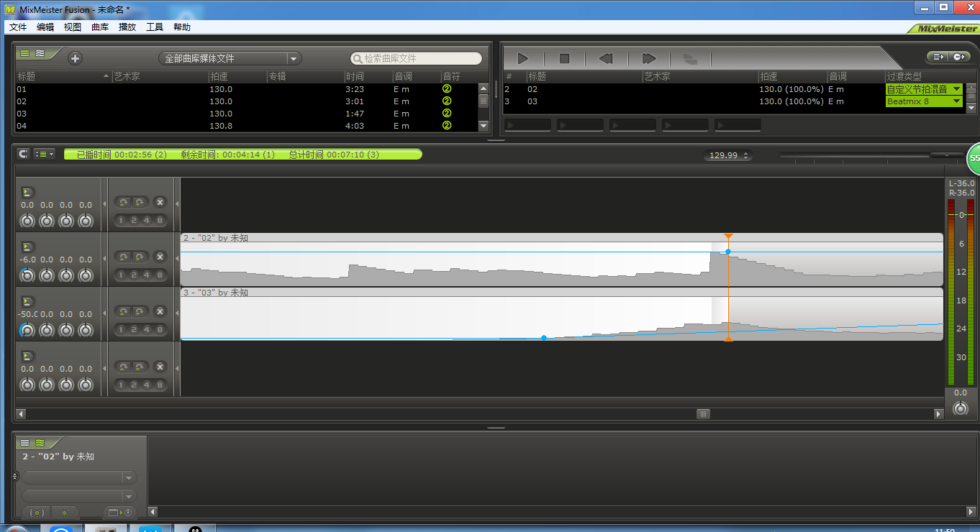Select library track 01
This screenshot has width=980, height=532.
[246, 89]
